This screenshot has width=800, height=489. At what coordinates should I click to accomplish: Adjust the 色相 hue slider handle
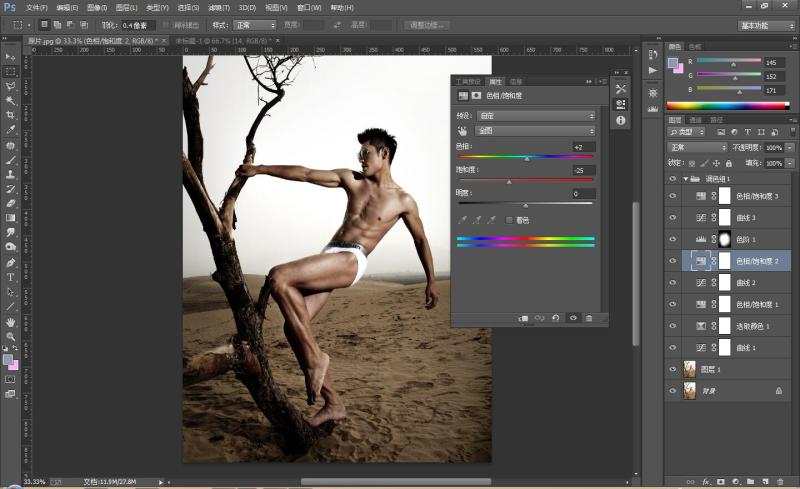[527, 159]
